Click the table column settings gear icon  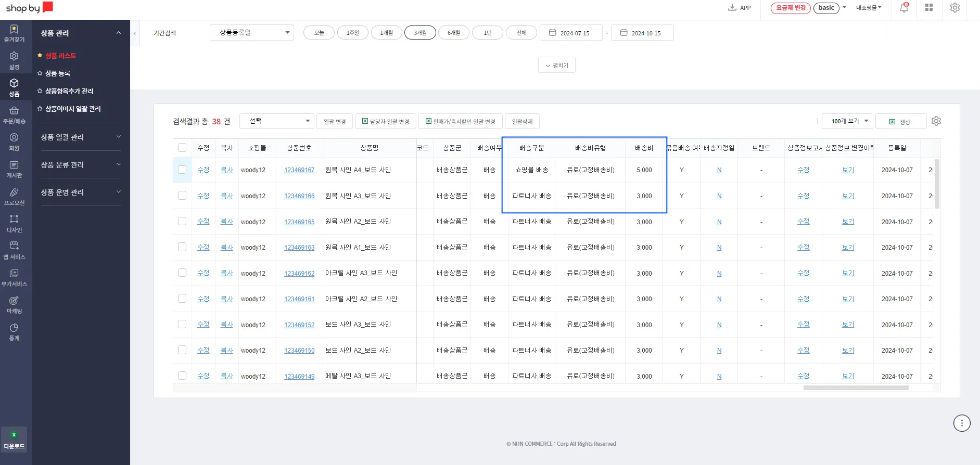click(936, 121)
